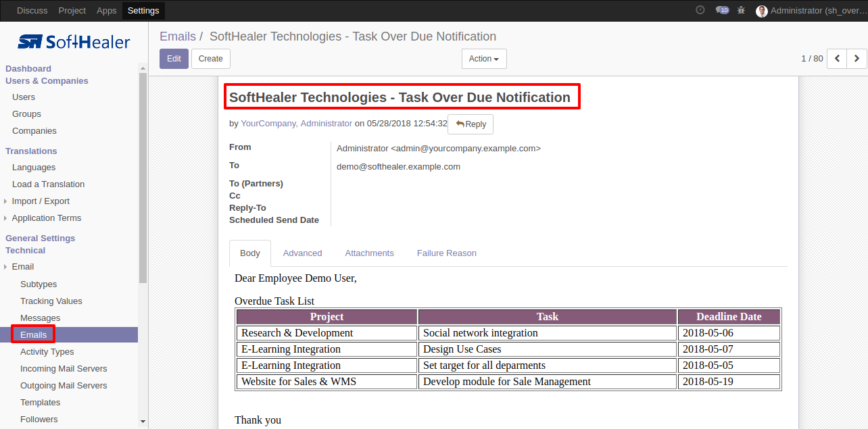Open Users in sidebar
The width and height of the screenshot is (868, 429).
tap(24, 97)
